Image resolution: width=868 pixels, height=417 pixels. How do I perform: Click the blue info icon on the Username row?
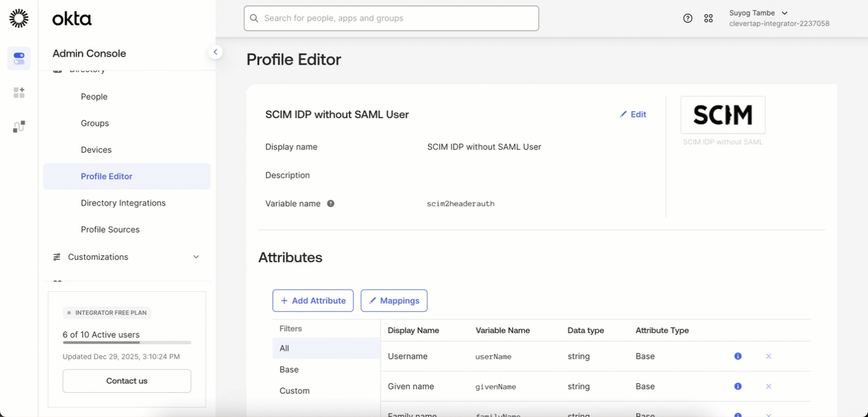click(x=738, y=356)
